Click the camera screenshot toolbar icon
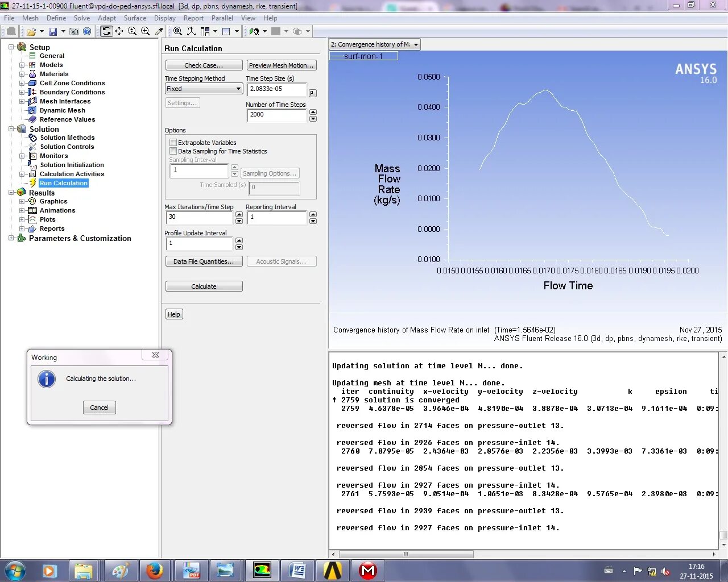 click(x=74, y=32)
